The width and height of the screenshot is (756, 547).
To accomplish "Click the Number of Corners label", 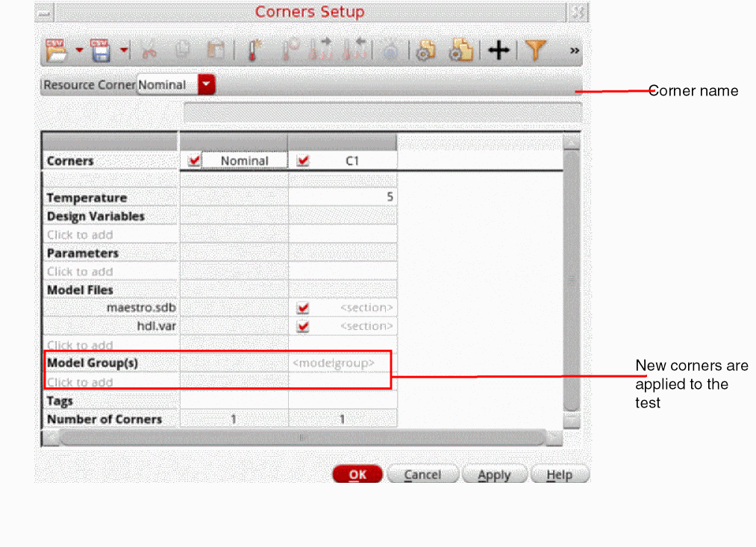I will pyautogui.click(x=104, y=419).
